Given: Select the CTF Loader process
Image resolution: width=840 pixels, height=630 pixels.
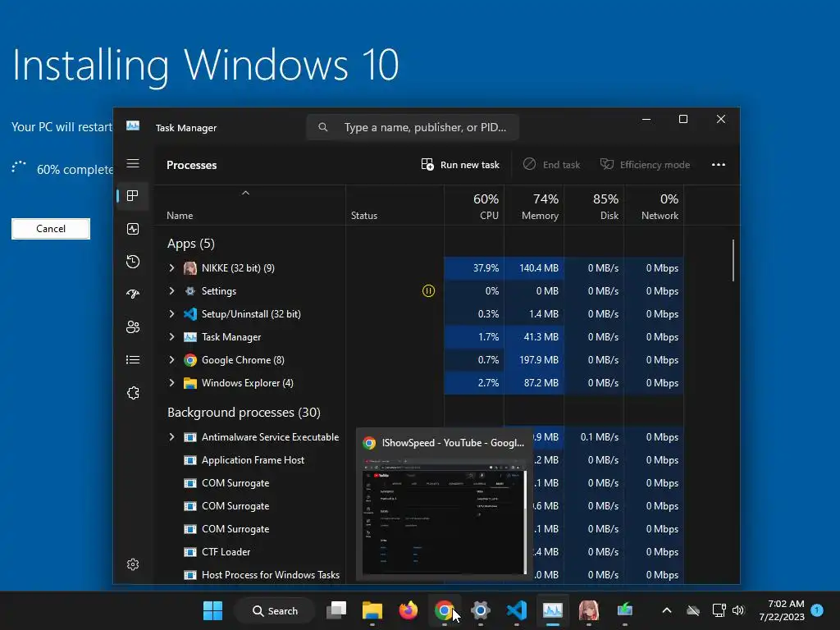Looking at the screenshot, I should 226,552.
